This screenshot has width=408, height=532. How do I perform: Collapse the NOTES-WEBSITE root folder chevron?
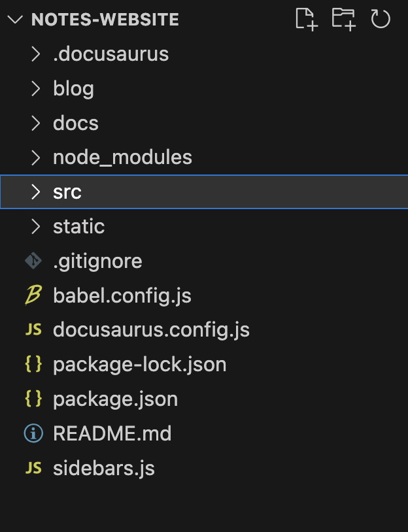15,20
